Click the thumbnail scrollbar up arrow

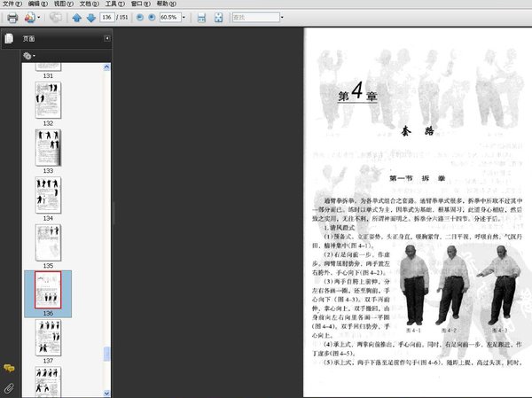(106, 67)
